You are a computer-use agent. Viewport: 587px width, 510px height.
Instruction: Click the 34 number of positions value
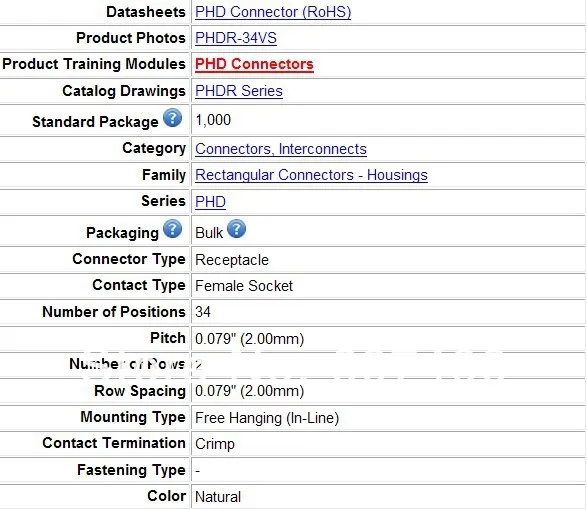pos(203,312)
